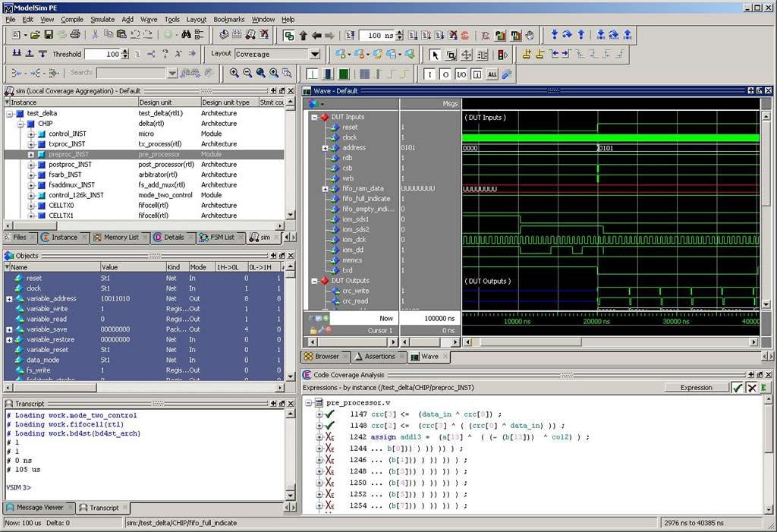Toggle the covered items green checkmark filter
The width and height of the screenshot is (777, 532).
pyautogui.click(x=737, y=388)
